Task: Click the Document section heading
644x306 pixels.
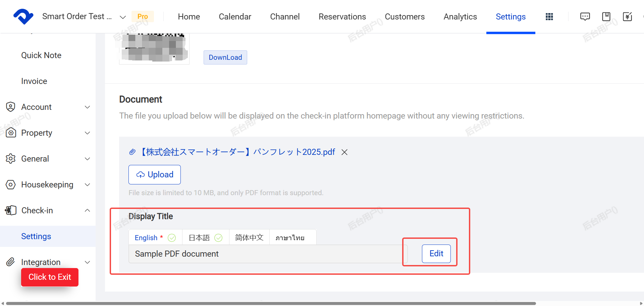Action: point(141,99)
